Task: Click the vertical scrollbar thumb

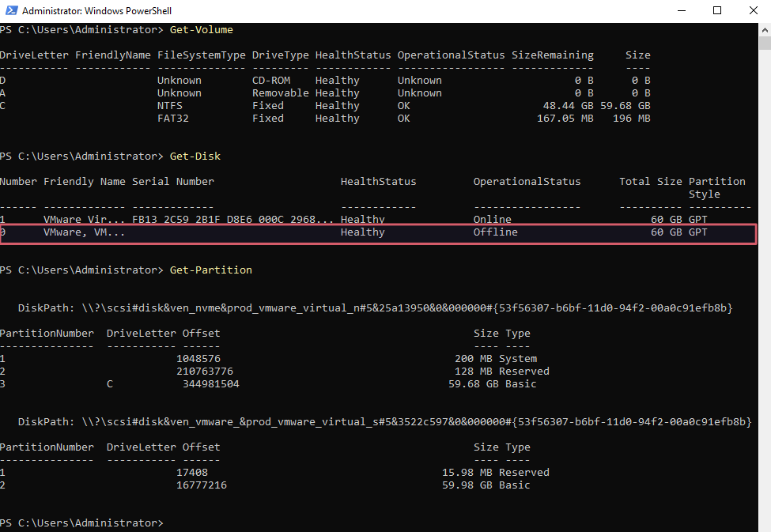Action: [765, 43]
